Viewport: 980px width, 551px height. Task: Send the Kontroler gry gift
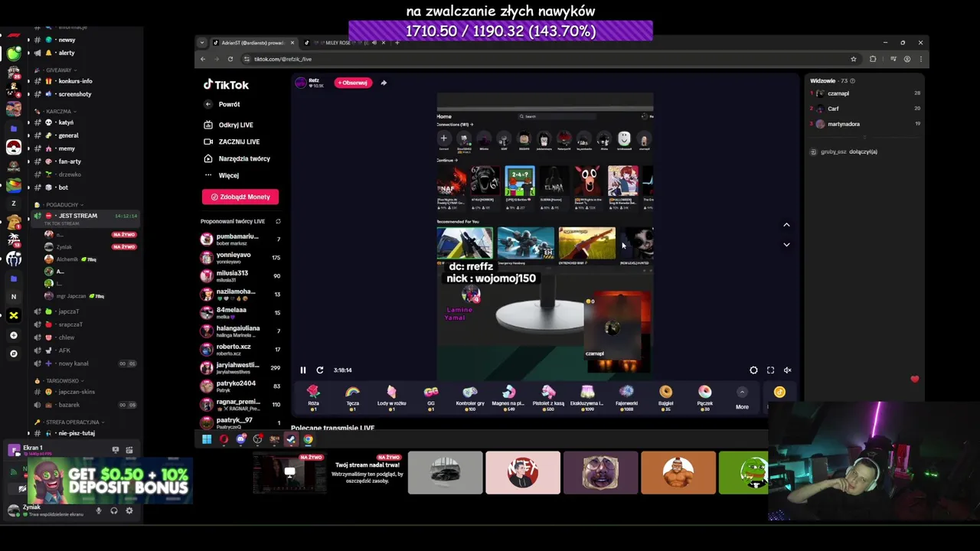(x=470, y=397)
